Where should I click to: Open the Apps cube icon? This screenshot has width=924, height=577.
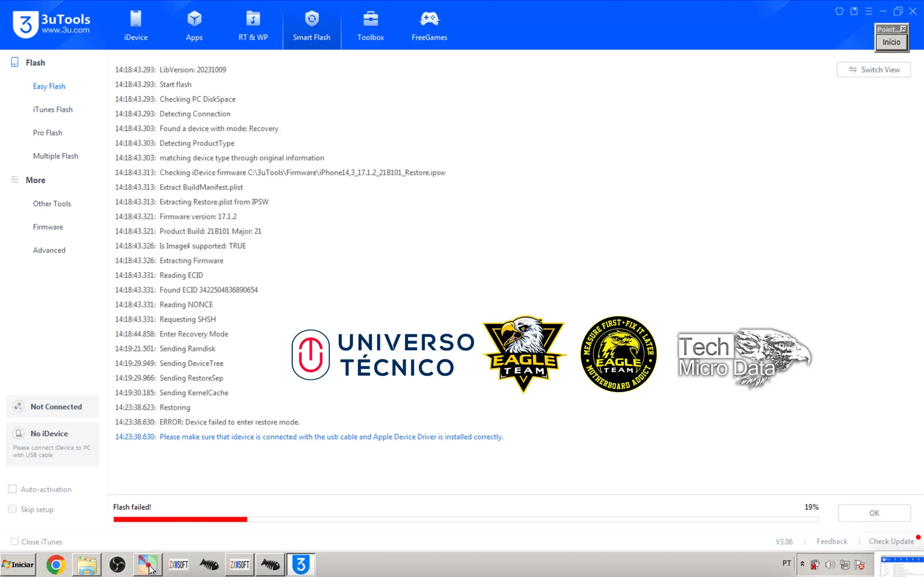194,19
